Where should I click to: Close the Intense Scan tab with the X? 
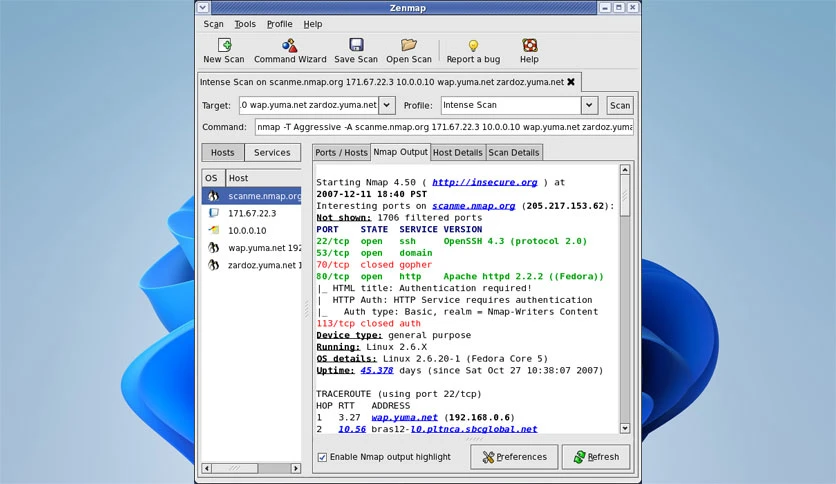570,82
